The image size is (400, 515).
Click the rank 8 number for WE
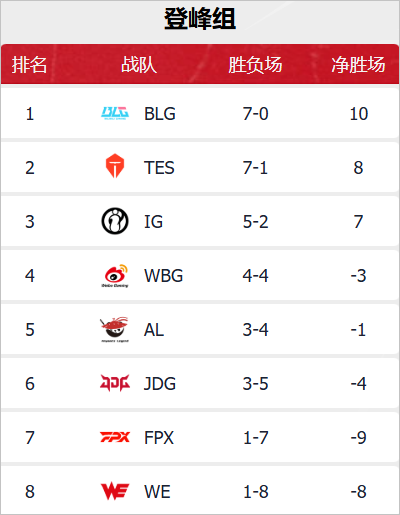pos(30,492)
